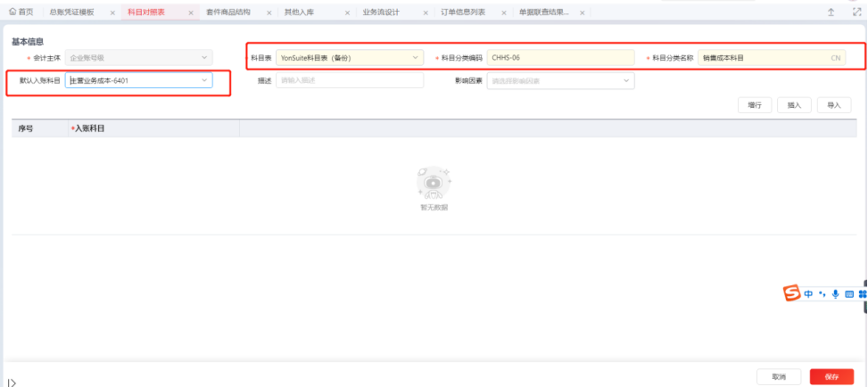Viewport: 868px width, 387px height.
Task: Open the 套件商品结构 tab
Action: click(x=228, y=12)
